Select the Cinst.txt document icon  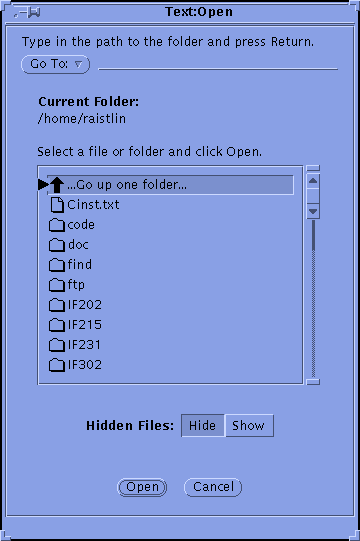(57, 205)
